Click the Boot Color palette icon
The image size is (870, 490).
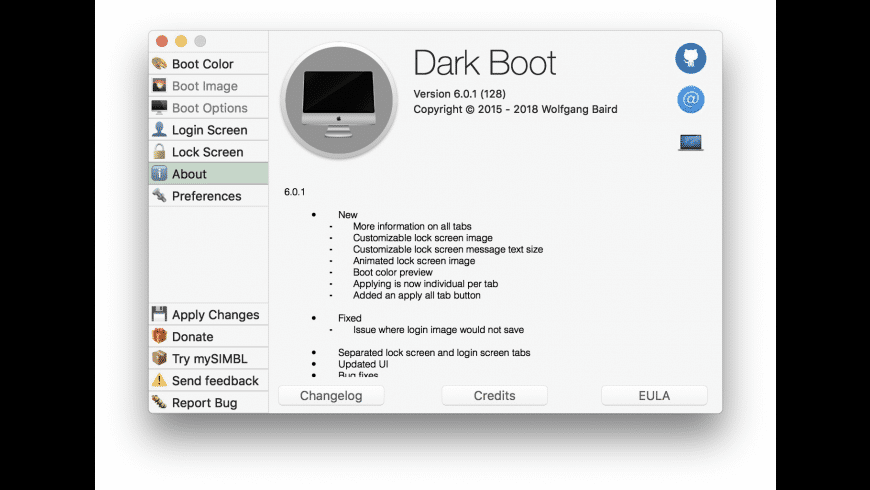[159, 64]
